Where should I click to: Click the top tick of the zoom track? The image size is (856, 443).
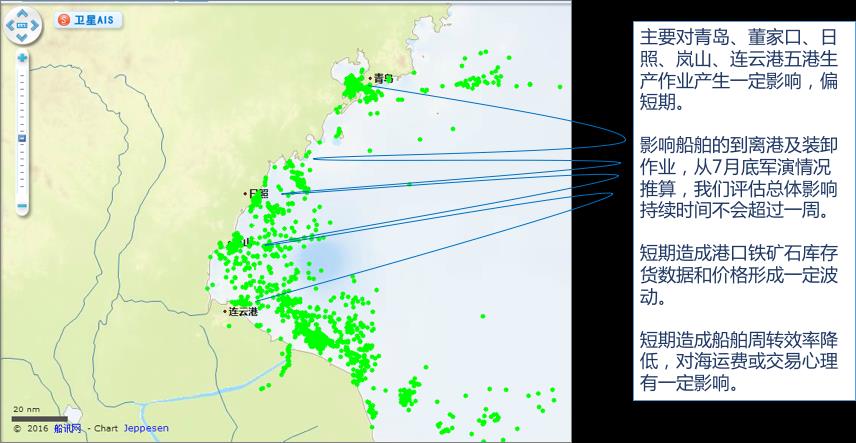[x=22, y=72]
